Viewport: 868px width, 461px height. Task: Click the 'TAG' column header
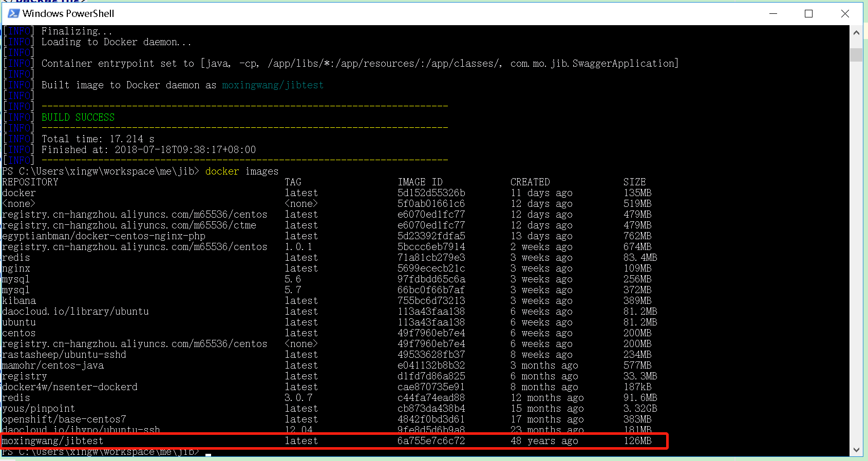click(293, 182)
